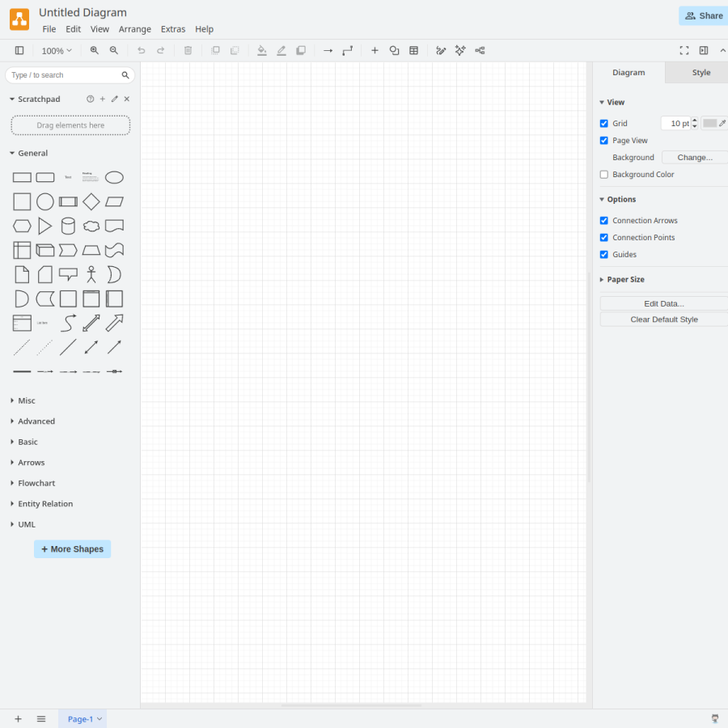Image resolution: width=728 pixels, height=728 pixels.
Task: Select the Freehand drawing icon
Action: [441, 51]
